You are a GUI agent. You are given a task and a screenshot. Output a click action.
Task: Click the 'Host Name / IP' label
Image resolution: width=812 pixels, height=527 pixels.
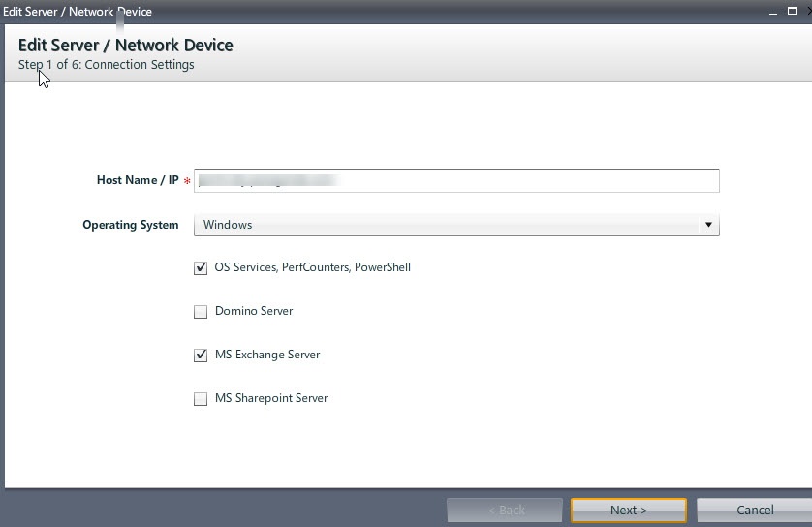tap(138, 180)
